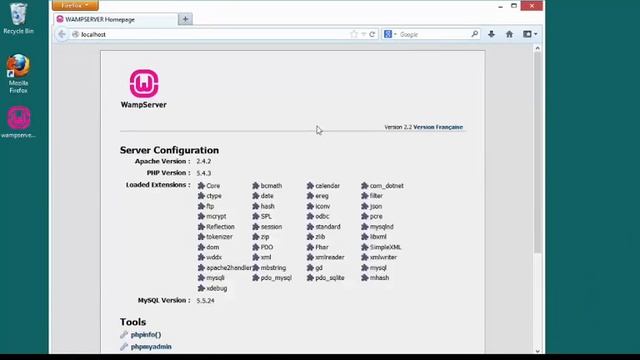The height and width of the screenshot is (360, 640).
Task: Open the phpinfo() tool link
Action: 146,335
